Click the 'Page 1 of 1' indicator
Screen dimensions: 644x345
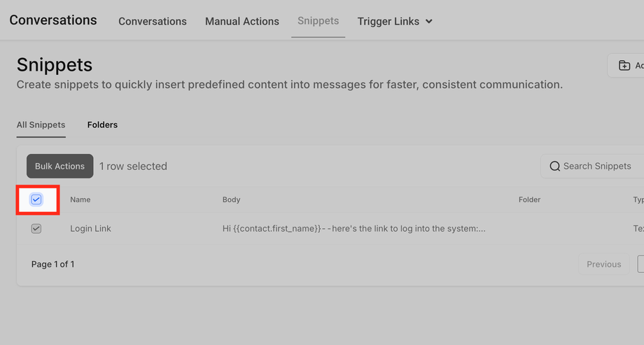point(52,265)
